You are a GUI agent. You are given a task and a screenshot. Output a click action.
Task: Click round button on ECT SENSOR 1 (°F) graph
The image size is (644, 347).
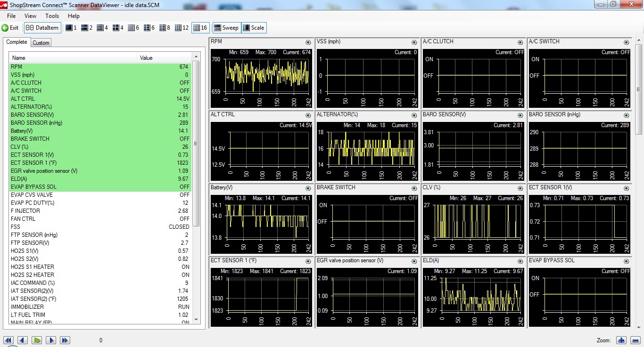pos(308,261)
